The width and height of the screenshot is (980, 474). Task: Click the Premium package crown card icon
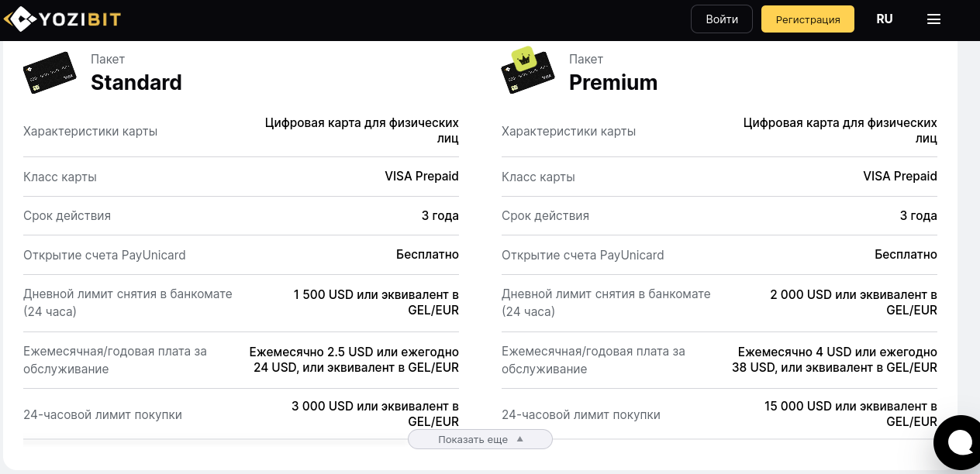pyautogui.click(x=527, y=70)
